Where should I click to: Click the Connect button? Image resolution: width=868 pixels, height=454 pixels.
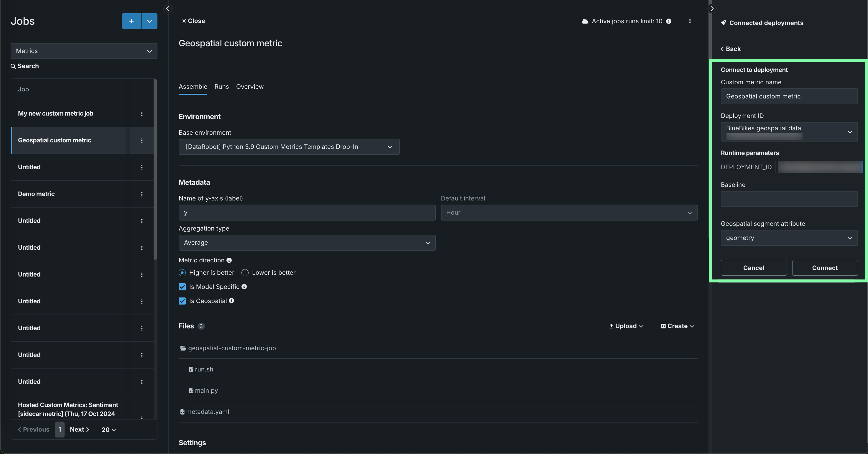pos(825,268)
